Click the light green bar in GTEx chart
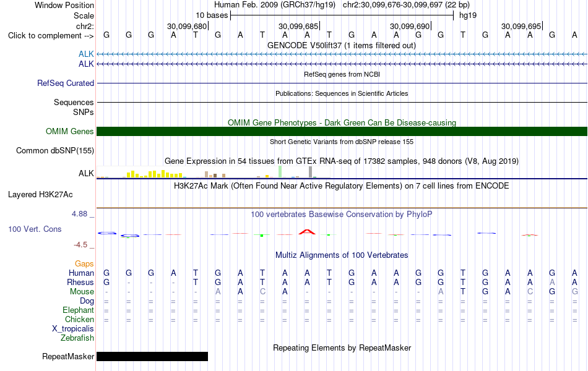The image size is (588, 371). click(280, 172)
